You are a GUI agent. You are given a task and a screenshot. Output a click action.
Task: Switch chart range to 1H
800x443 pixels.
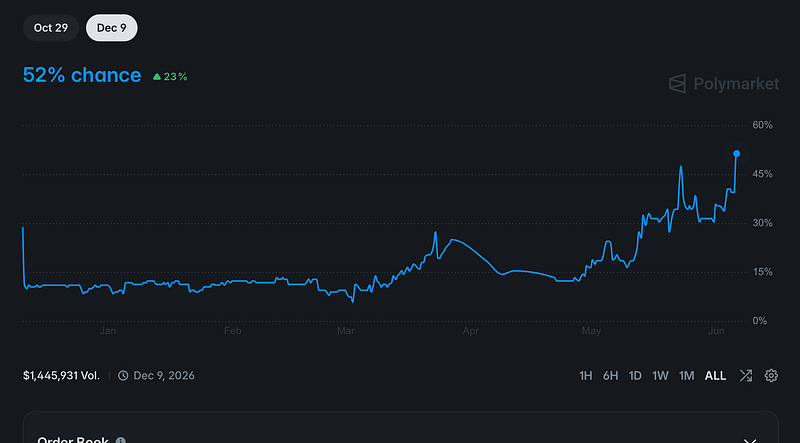(x=586, y=376)
